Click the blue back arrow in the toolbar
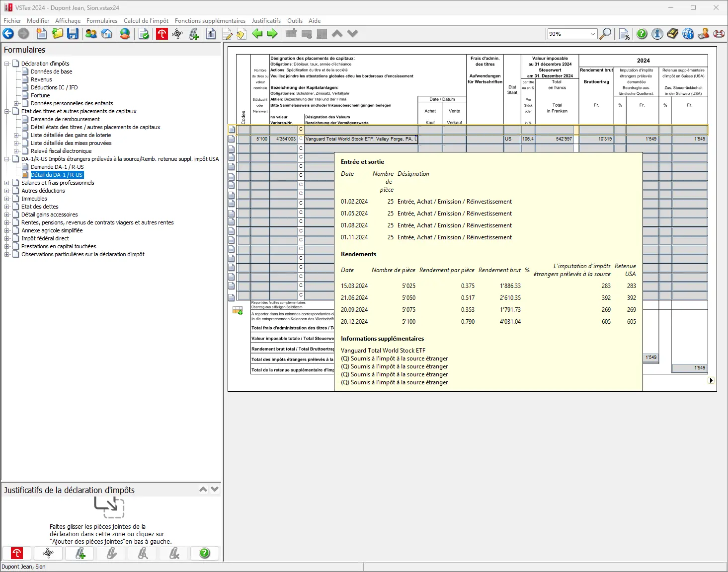Screen dimensions: 728x572 (x=8, y=34)
